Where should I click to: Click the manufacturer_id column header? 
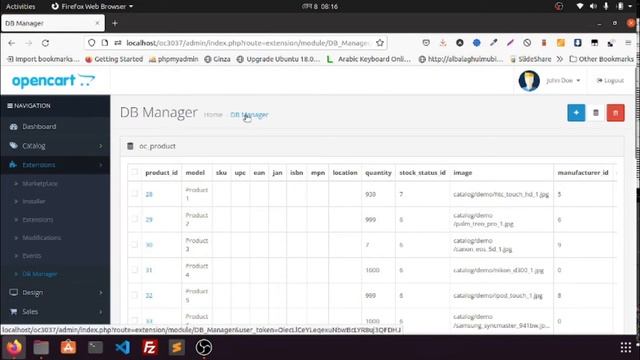[x=583, y=173]
